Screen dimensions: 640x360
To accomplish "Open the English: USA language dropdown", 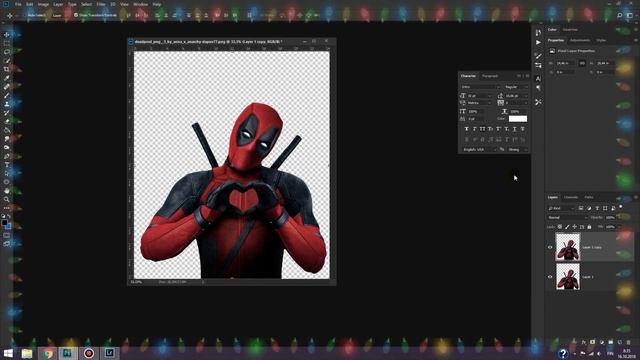I will coord(480,150).
